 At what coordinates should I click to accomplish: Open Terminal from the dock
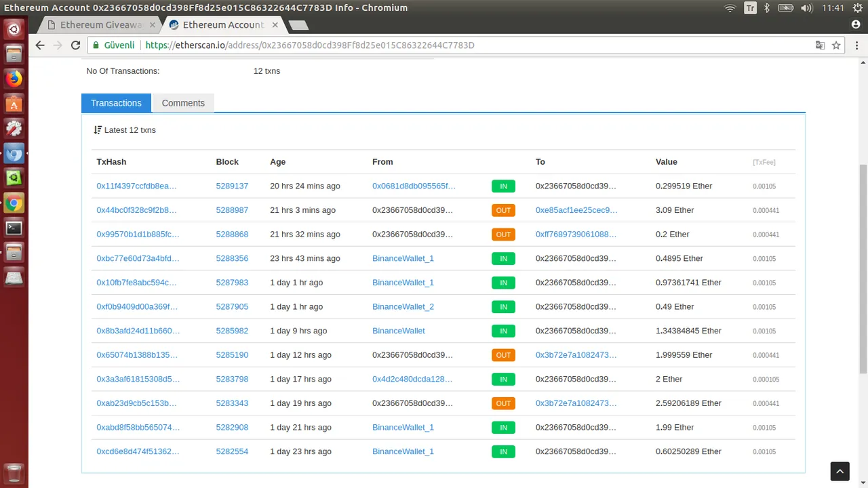coord(14,228)
